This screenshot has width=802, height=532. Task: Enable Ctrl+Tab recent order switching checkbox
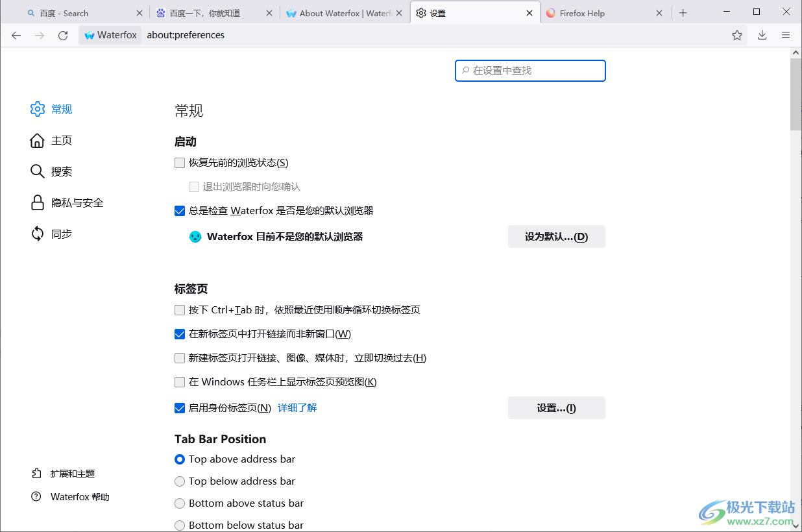click(x=180, y=310)
